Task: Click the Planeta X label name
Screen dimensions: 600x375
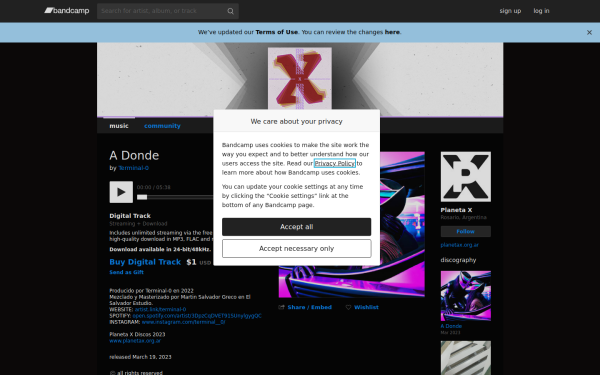Action: coord(456,210)
